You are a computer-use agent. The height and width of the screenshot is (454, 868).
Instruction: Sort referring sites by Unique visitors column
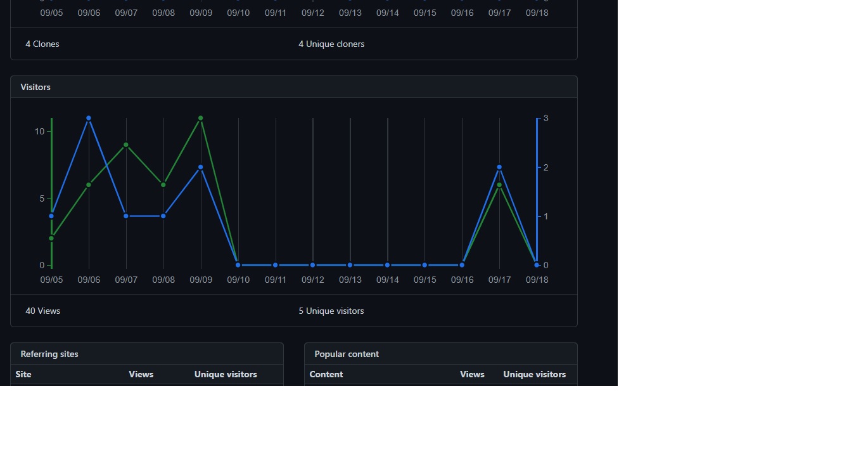(x=226, y=374)
